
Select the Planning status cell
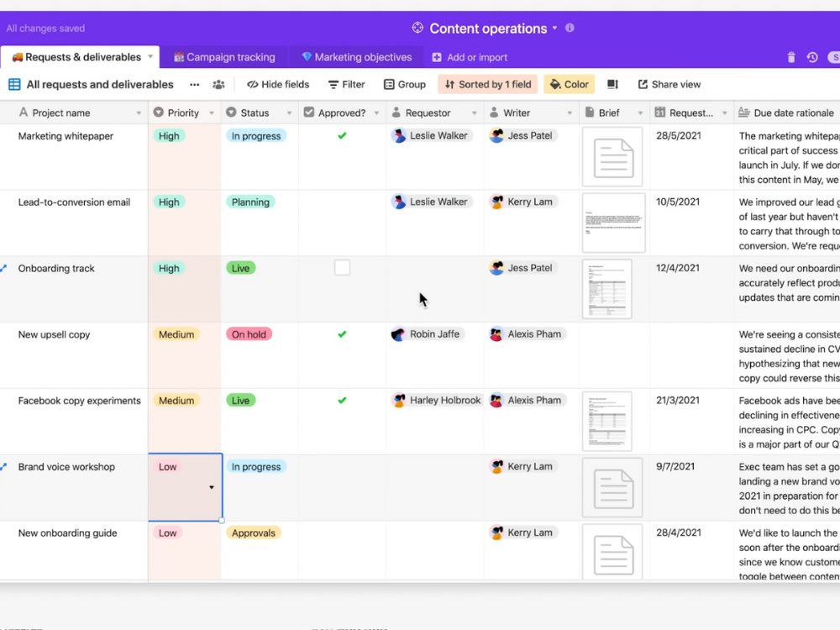coord(250,202)
